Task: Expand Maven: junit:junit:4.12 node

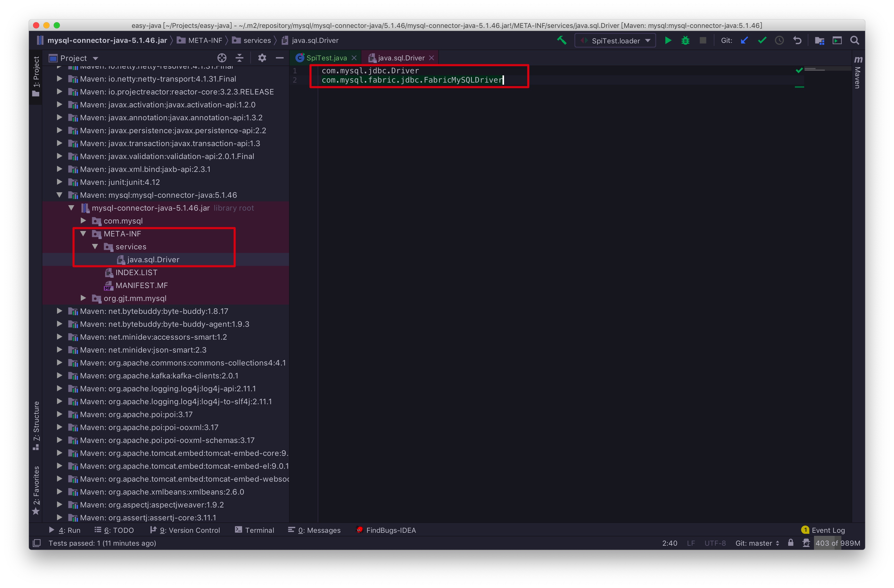Action: (x=59, y=182)
